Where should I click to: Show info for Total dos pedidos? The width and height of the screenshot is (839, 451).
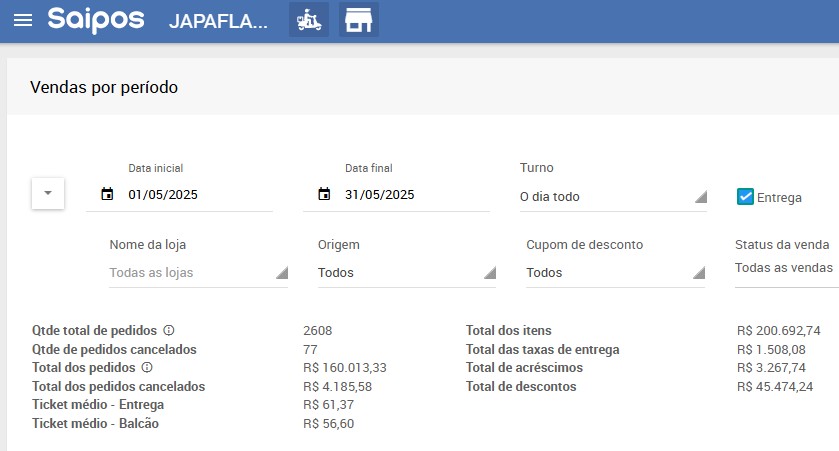tap(147, 368)
